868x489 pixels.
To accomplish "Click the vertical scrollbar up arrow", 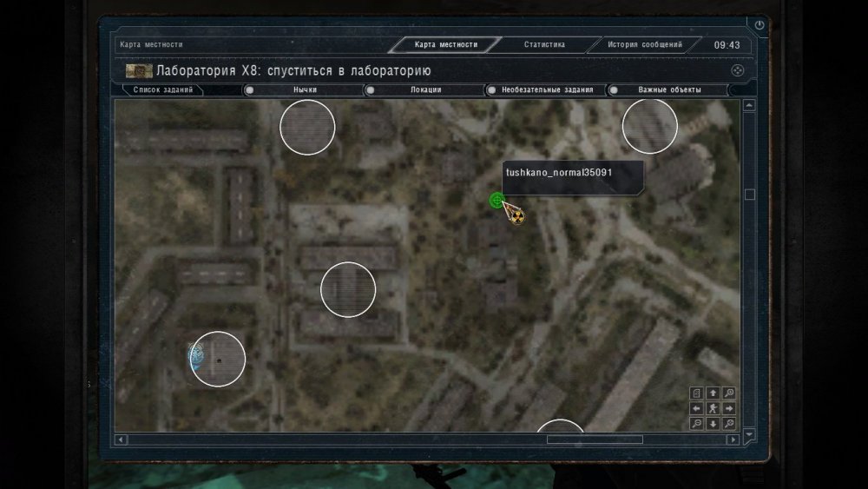I will coord(749,105).
